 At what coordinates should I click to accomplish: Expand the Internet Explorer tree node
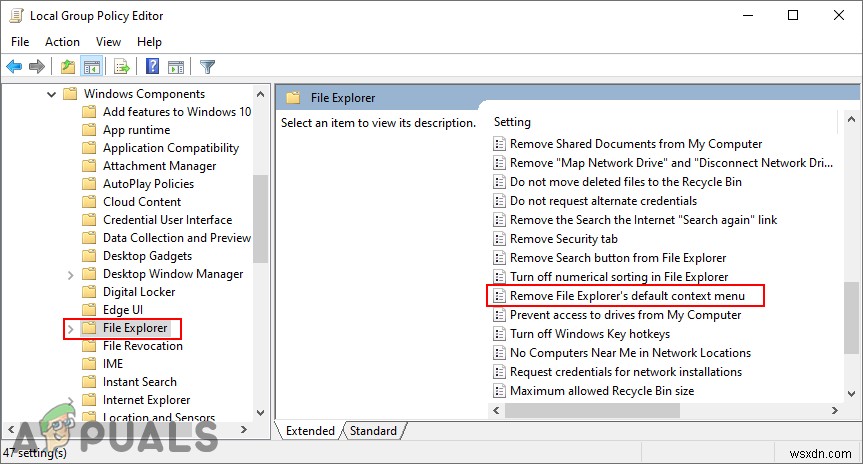[x=70, y=400]
